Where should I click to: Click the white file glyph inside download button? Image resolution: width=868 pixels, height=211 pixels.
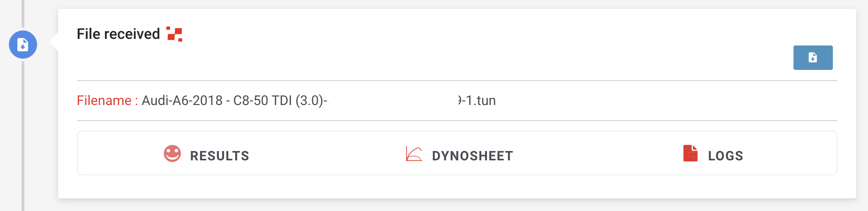[x=813, y=57]
